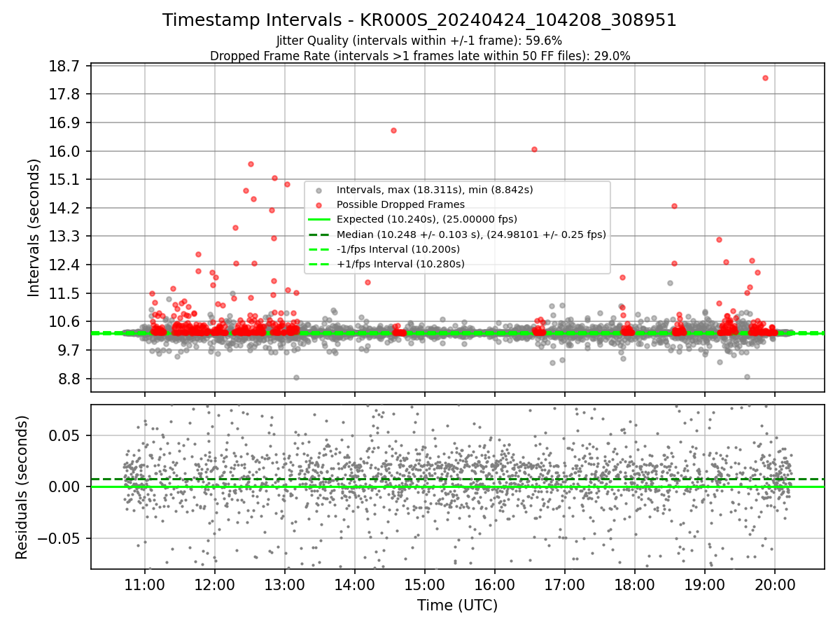840x630 pixels.
Task: Click the 'Jitter Quality' subtitle line with 59.6%
Action: pyautogui.click(x=419, y=41)
